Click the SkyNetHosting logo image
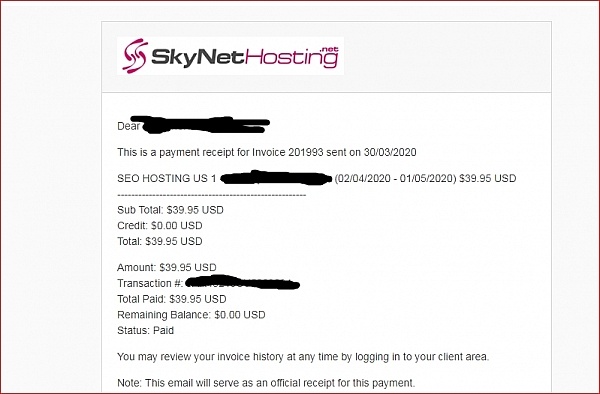 pyautogui.click(x=230, y=56)
